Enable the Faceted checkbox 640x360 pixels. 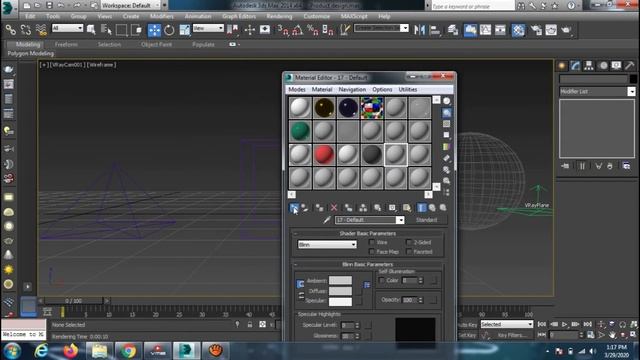click(409, 252)
